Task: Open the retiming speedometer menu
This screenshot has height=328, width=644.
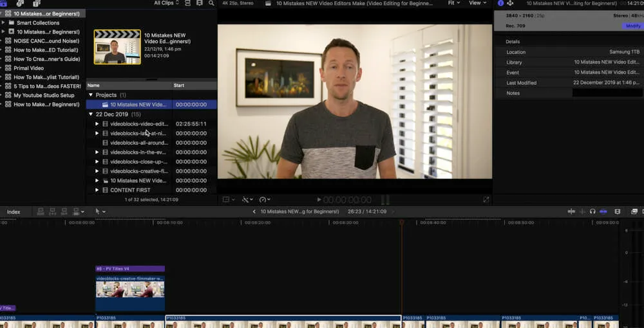Action: point(264,200)
